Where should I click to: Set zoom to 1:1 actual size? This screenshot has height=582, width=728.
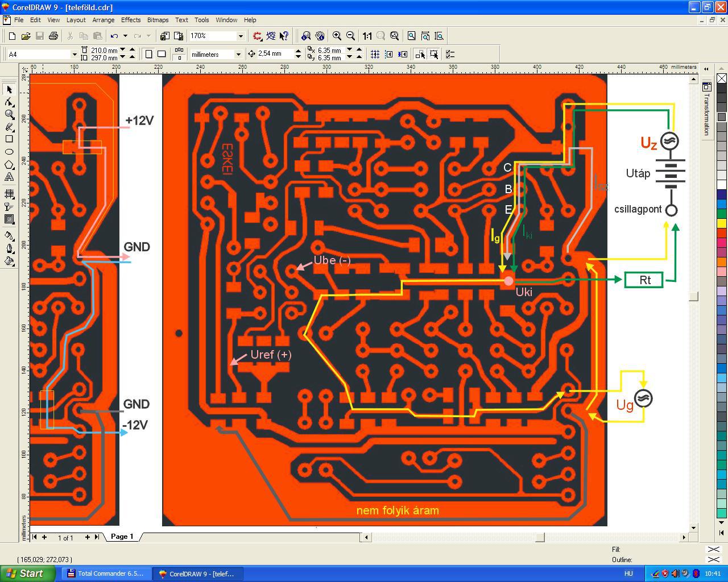pos(367,36)
